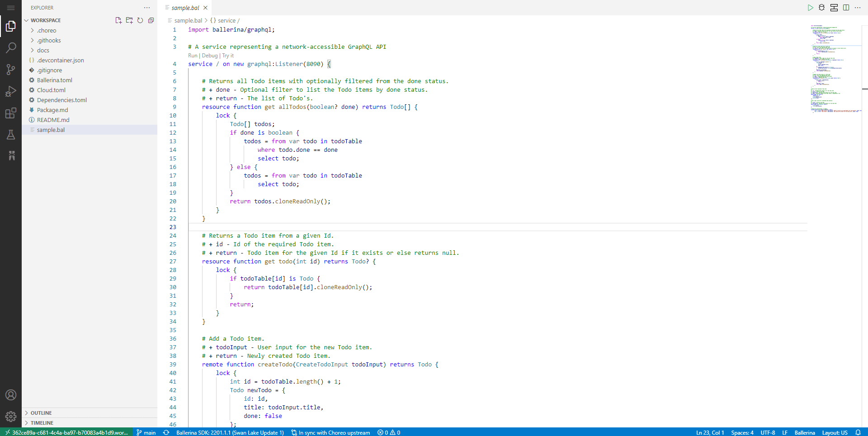868x436 pixels.
Task: Open the hamburger application menu
Action: click(11, 8)
